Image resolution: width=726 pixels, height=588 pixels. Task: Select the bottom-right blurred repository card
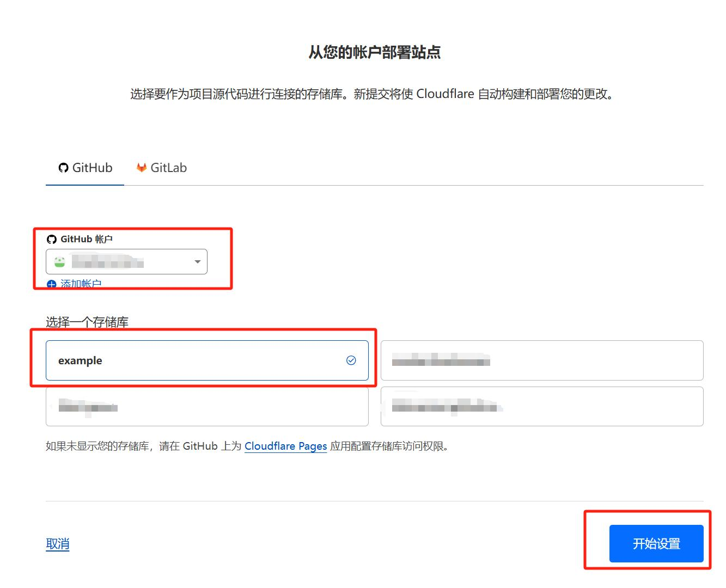click(x=542, y=406)
